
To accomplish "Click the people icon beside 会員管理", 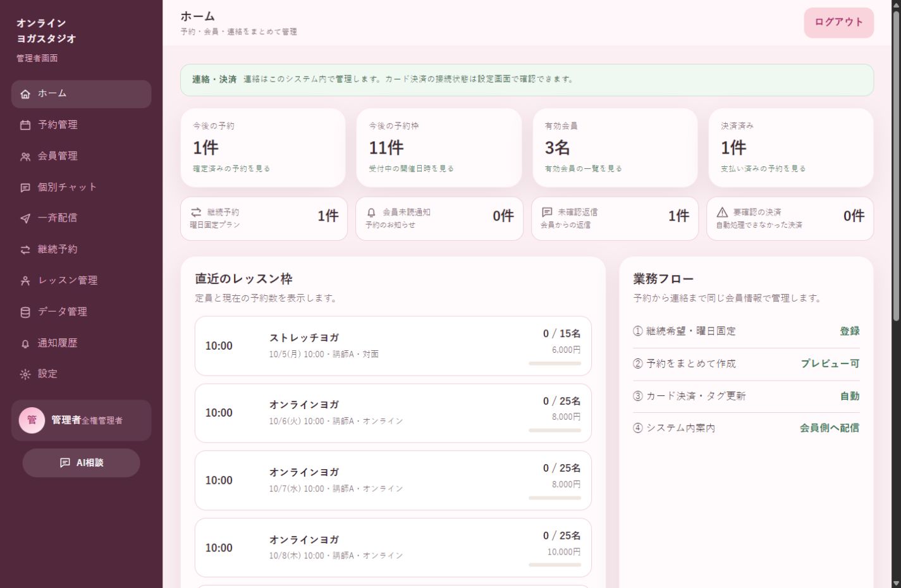I will [x=25, y=156].
